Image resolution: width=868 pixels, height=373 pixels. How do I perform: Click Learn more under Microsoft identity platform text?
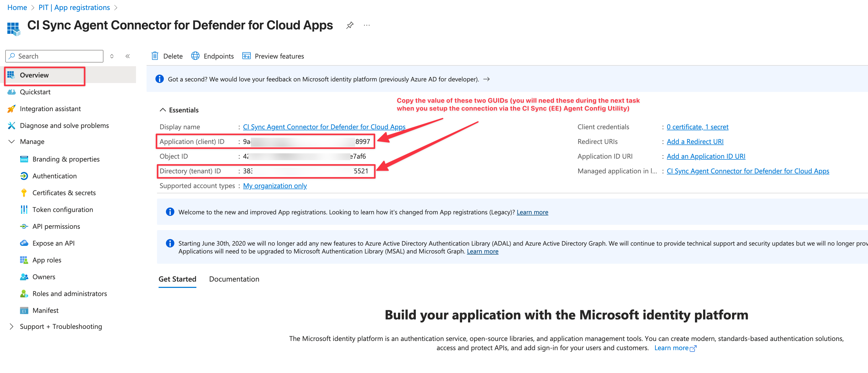(671, 348)
